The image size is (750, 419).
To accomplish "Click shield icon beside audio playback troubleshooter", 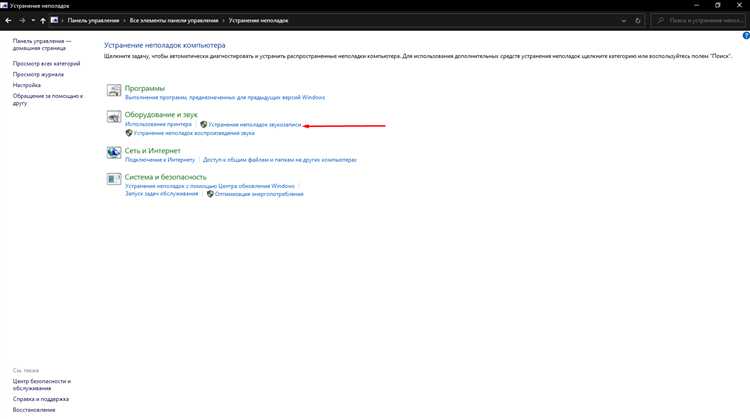I will coord(129,133).
